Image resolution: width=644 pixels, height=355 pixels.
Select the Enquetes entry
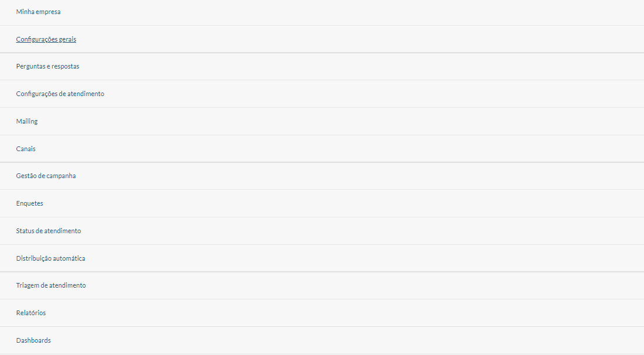coord(322,203)
